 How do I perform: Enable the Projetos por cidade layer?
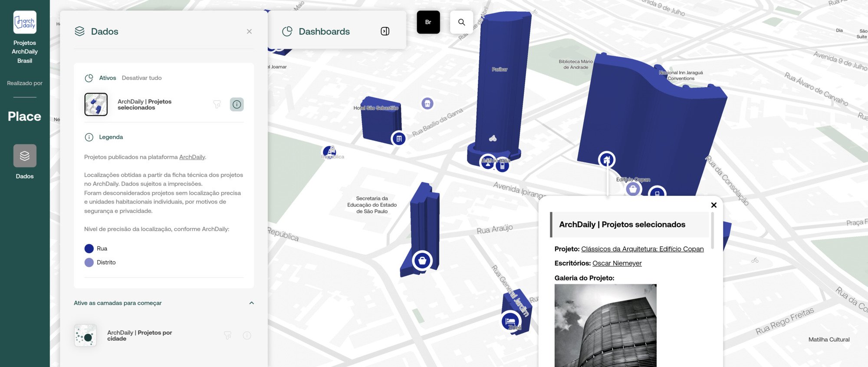click(x=85, y=336)
